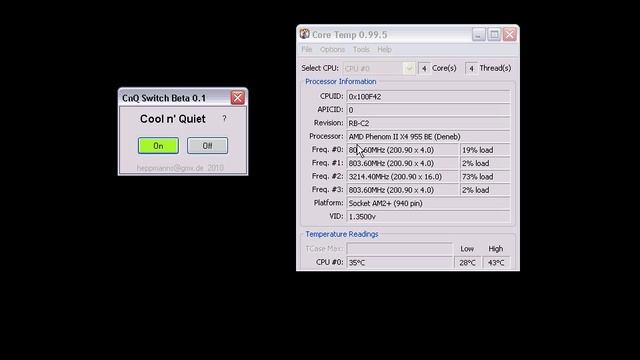Click Freq. #3 2% load value

click(485, 190)
